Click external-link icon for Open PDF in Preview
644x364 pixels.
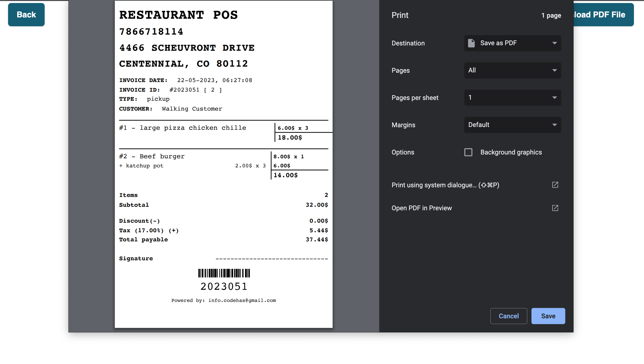(x=555, y=208)
